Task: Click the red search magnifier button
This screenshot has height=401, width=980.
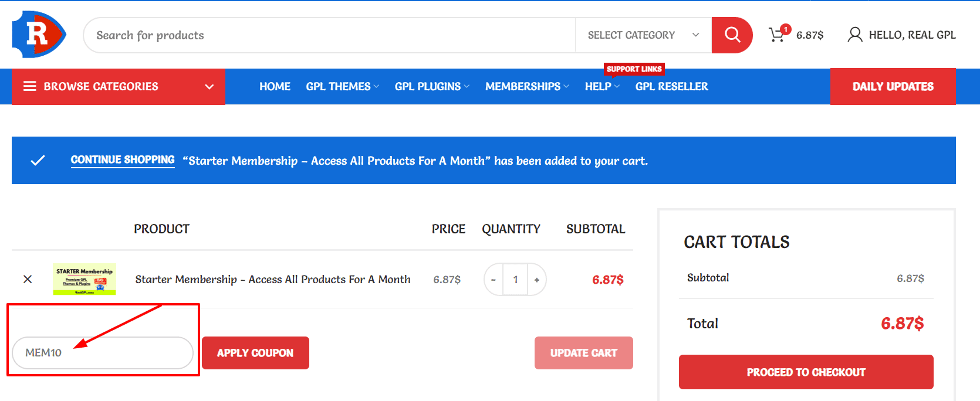Action: click(x=732, y=35)
